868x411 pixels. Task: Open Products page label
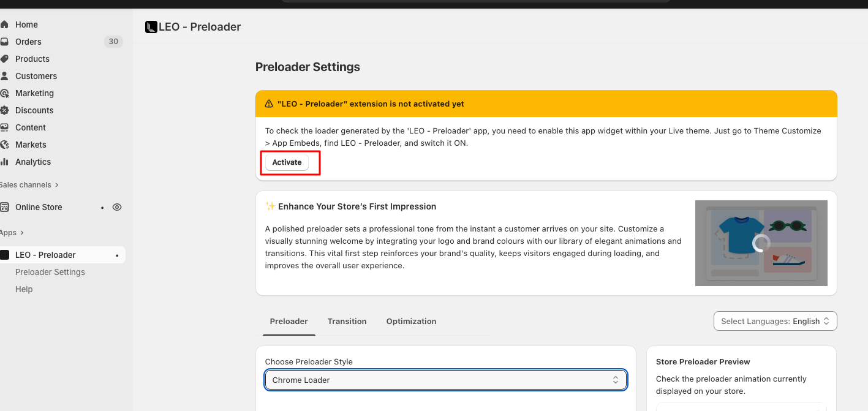pyautogui.click(x=32, y=59)
